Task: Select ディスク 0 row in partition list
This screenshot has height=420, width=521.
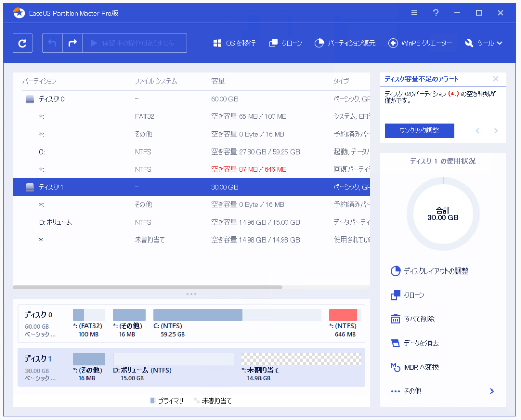Action: 191,99
